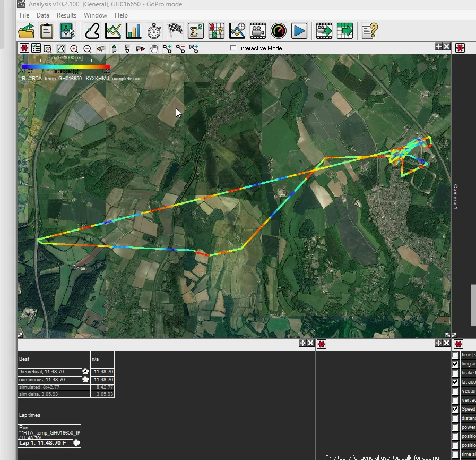
Task: Click the remove marker node minus icon
Action: pyautogui.click(x=180, y=49)
